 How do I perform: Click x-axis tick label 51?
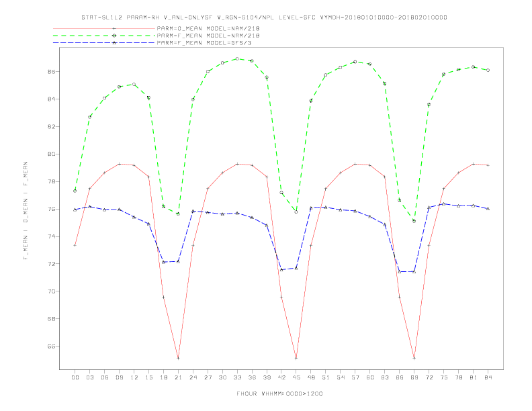coord(326,377)
